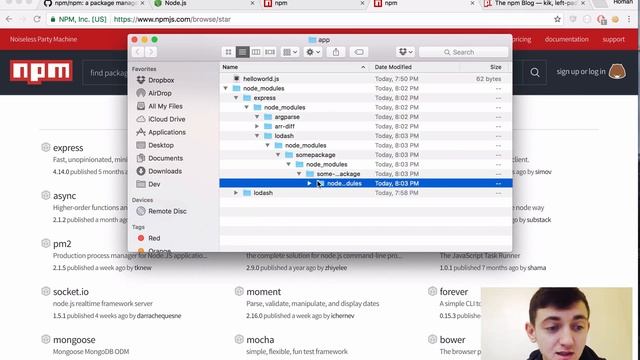Switch Finder to icon view
Screen dimensions: 640x360
[229, 52]
